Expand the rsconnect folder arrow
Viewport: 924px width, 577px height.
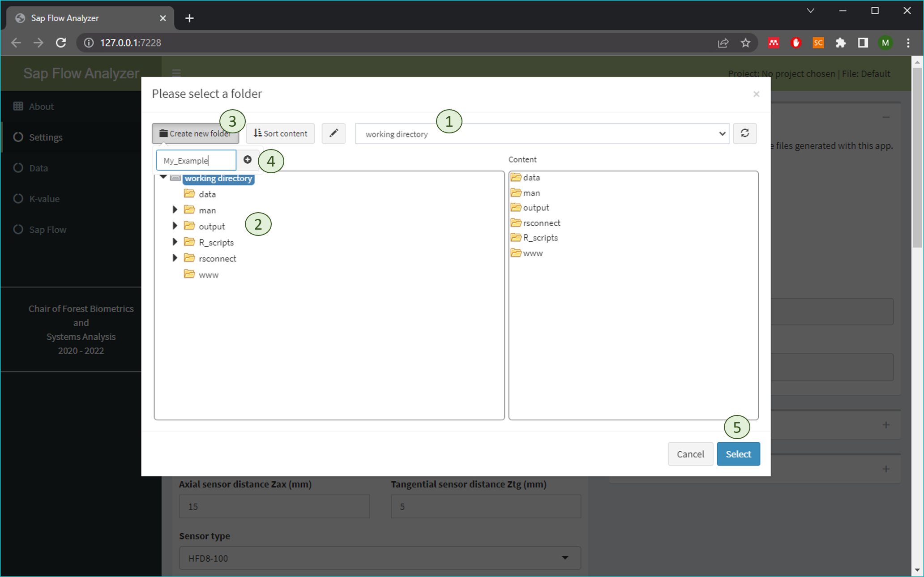(175, 258)
